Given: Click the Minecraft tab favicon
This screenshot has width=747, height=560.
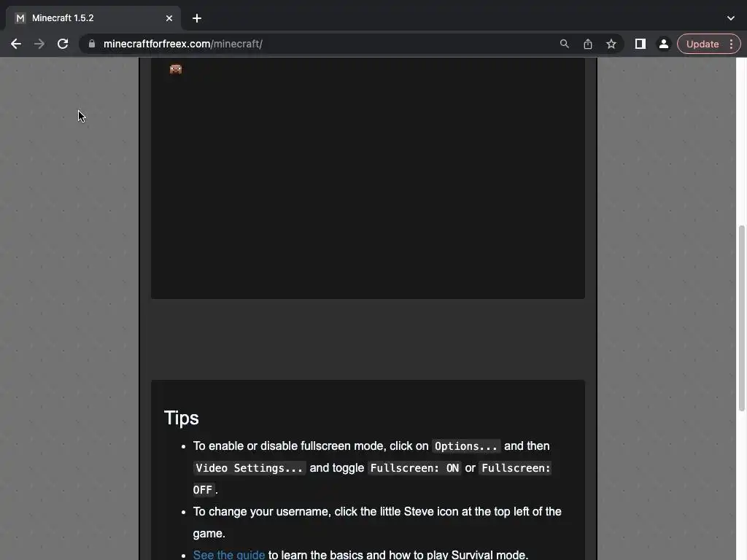Looking at the screenshot, I should point(20,18).
